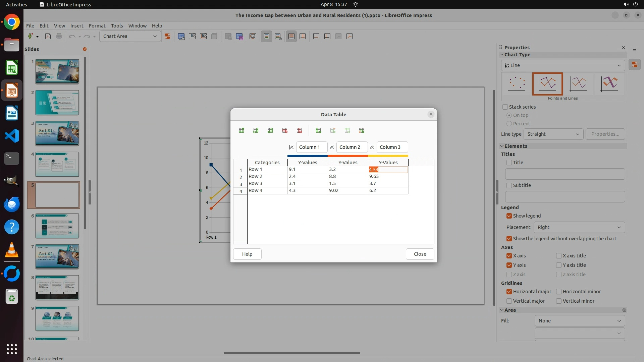Enable the Stack series checkbox

click(x=505, y=107)
